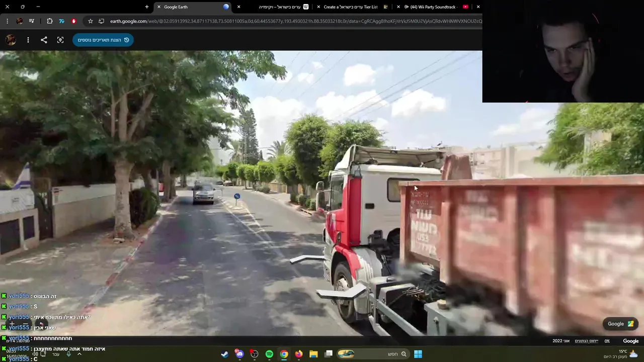Click the blue 7TV extension icon
The image size is (644, 362).
click(61, 21)
